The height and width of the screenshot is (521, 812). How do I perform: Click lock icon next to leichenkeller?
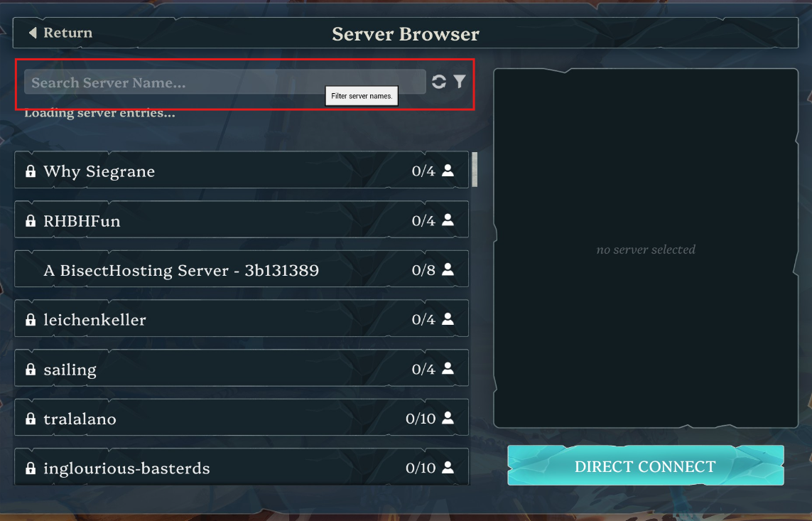[31, 320]
